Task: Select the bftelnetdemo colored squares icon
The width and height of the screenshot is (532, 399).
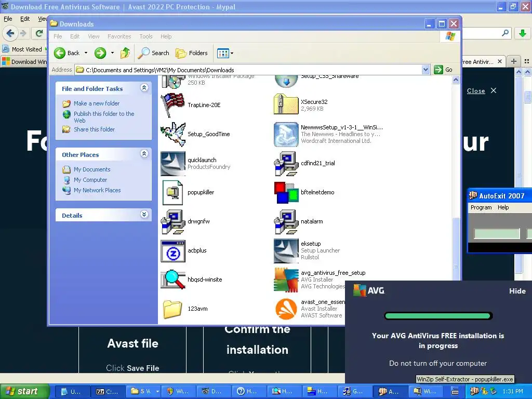Action: [286, 193]
